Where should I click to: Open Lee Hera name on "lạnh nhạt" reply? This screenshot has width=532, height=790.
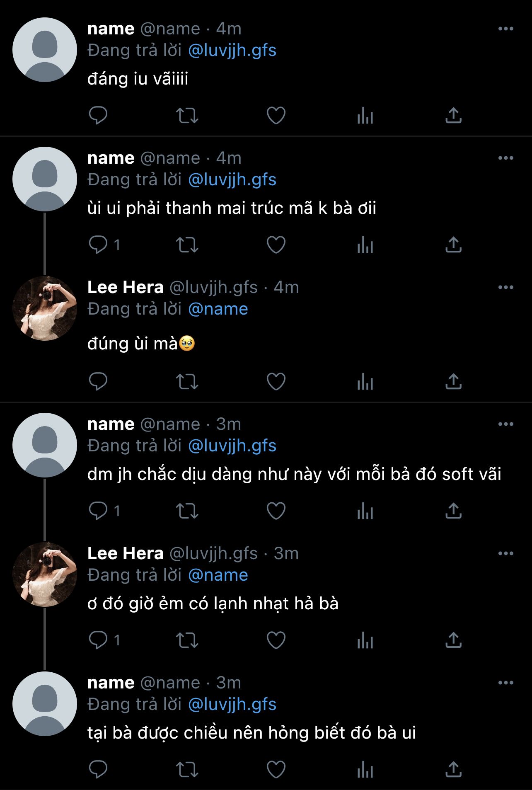tap(126, 553)
